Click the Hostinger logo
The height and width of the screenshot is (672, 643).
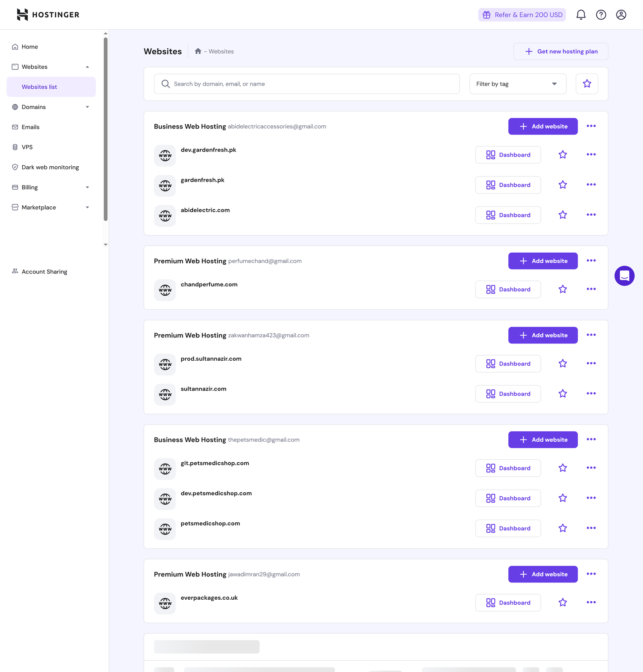pyautogui.click(x=48, y=15)
